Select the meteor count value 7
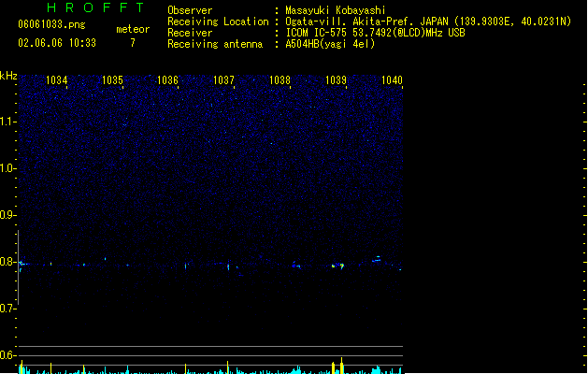This screenshot has height=374, width=588. pyautogui.click(x=133, y=43)
